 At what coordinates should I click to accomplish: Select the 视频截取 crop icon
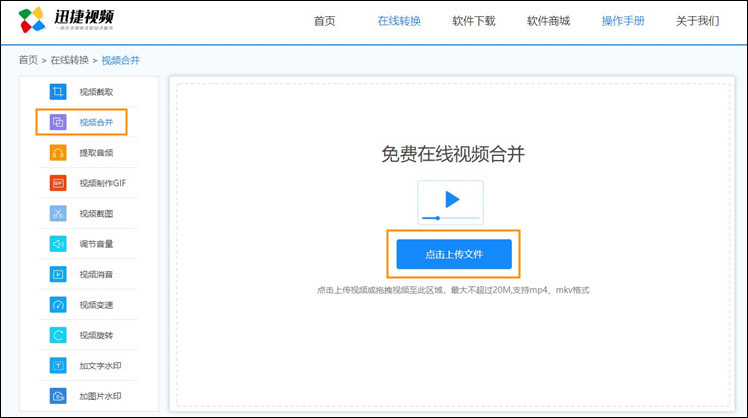point(58,92)
